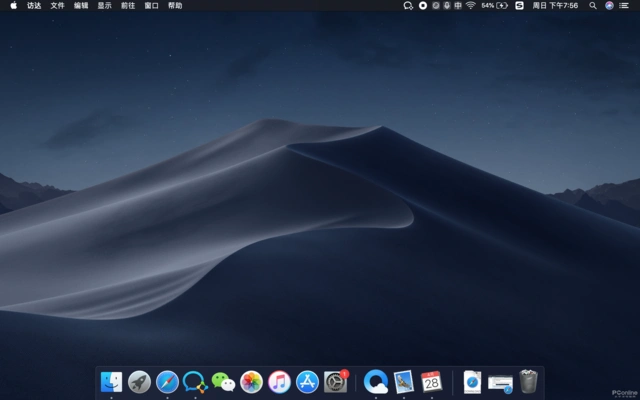Open Finder from the Dock
This screenshot has height=400, width=640.
click(x=111, y=381)
